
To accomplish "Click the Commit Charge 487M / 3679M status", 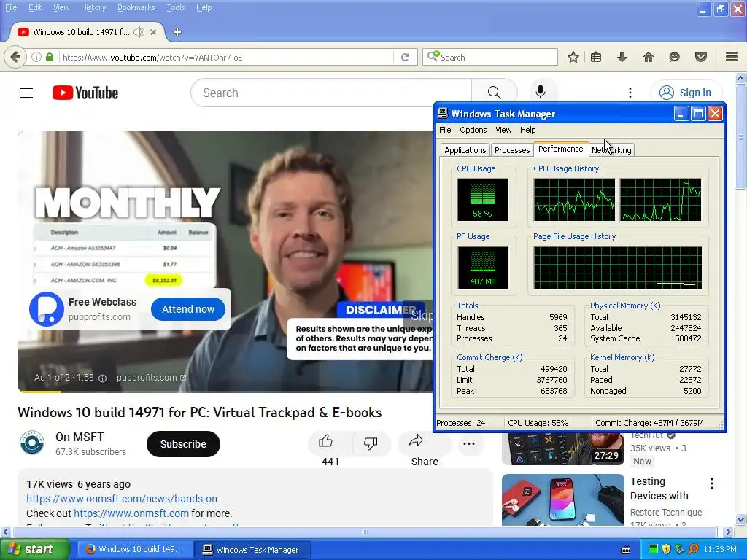I will (x=649, y=423).
